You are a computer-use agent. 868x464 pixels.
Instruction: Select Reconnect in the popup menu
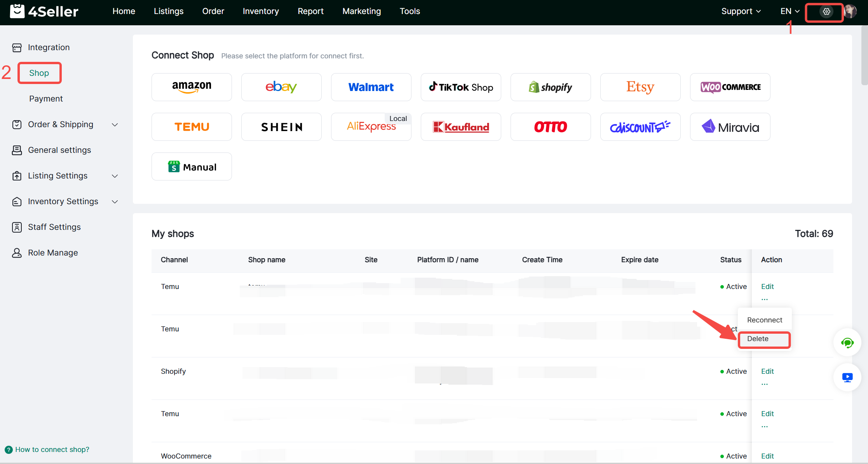tap(764, 320)
